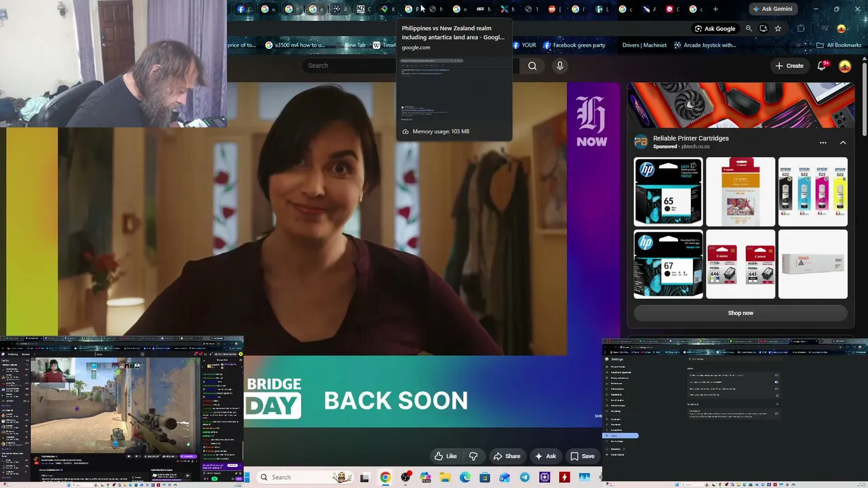Open the purple square app on taskbar
The width and height of the screenshot is (868, 488).
545,477
